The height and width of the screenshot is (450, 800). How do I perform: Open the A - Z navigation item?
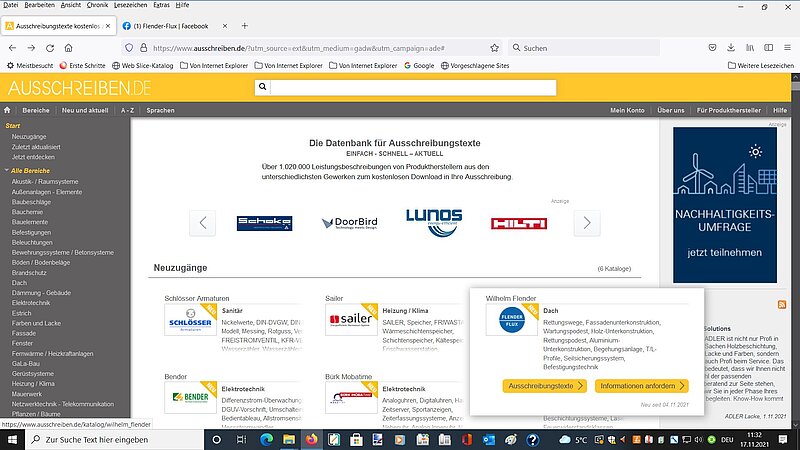(128, 110)
